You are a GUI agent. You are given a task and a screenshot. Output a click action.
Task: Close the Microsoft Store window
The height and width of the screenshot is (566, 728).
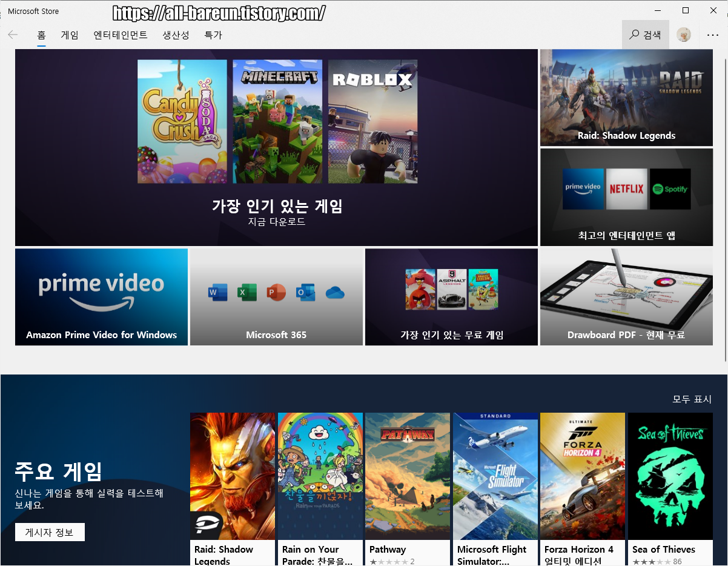point(713,10)
